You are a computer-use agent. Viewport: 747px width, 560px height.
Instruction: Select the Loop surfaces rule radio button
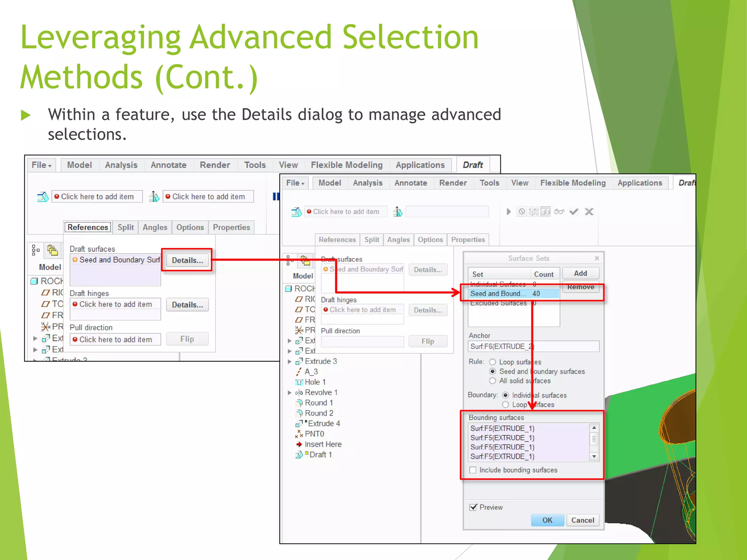pos(492,362)
